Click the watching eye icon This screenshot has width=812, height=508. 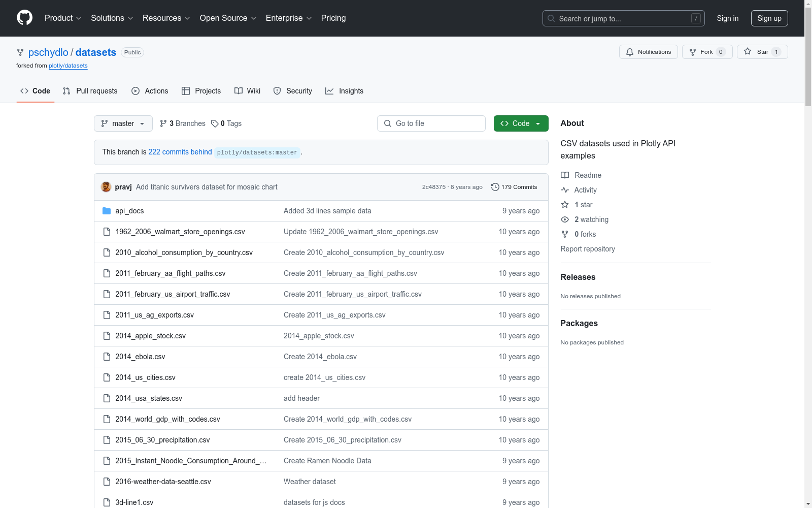(565, 219)
